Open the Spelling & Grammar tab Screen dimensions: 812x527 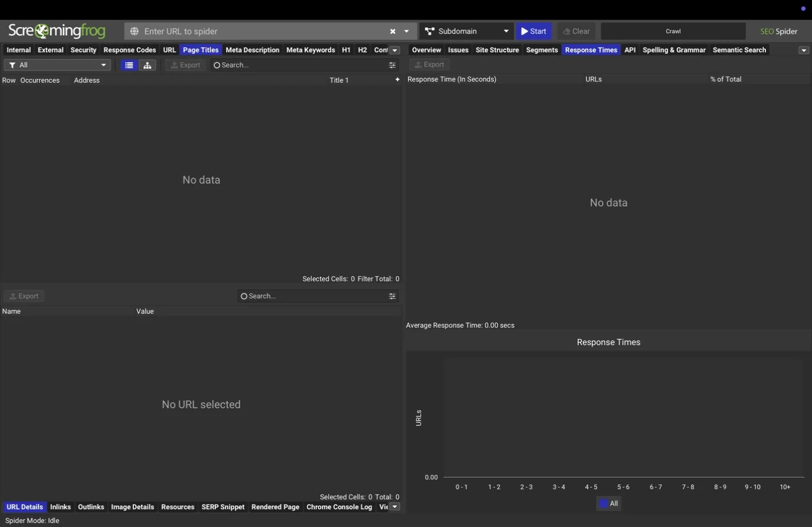pos(674,50)
